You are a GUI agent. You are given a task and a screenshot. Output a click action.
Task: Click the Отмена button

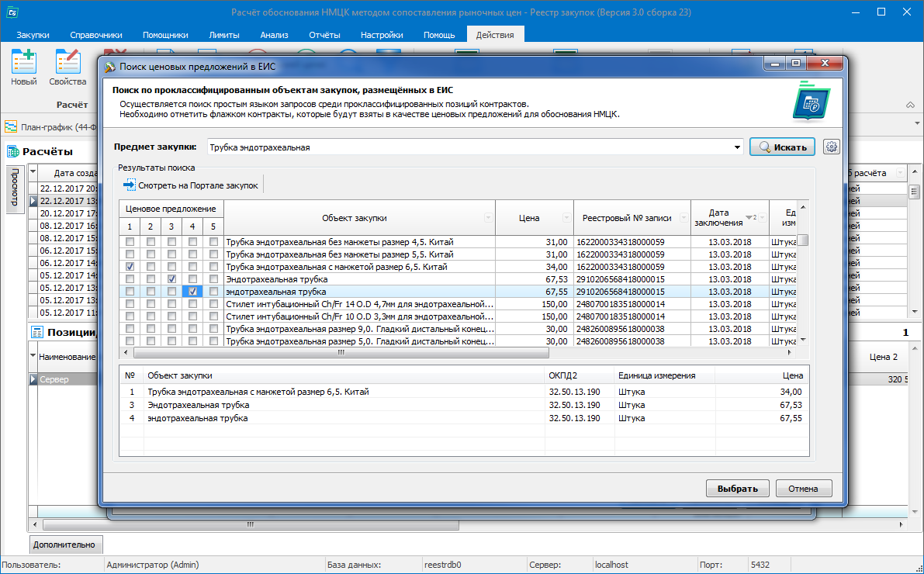804,489
